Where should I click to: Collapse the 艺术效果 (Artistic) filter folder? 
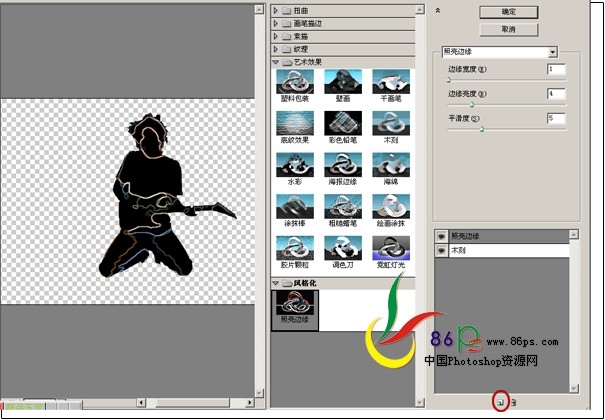(275, 62)
